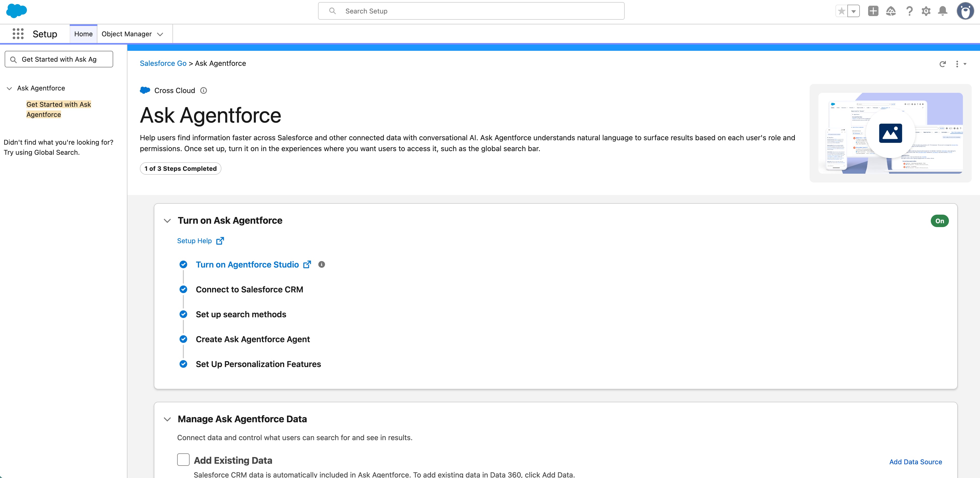Screen dimensions: 980x478
Task: Click the Ask Agentforce preview image
Action: [x=890, y=133]
